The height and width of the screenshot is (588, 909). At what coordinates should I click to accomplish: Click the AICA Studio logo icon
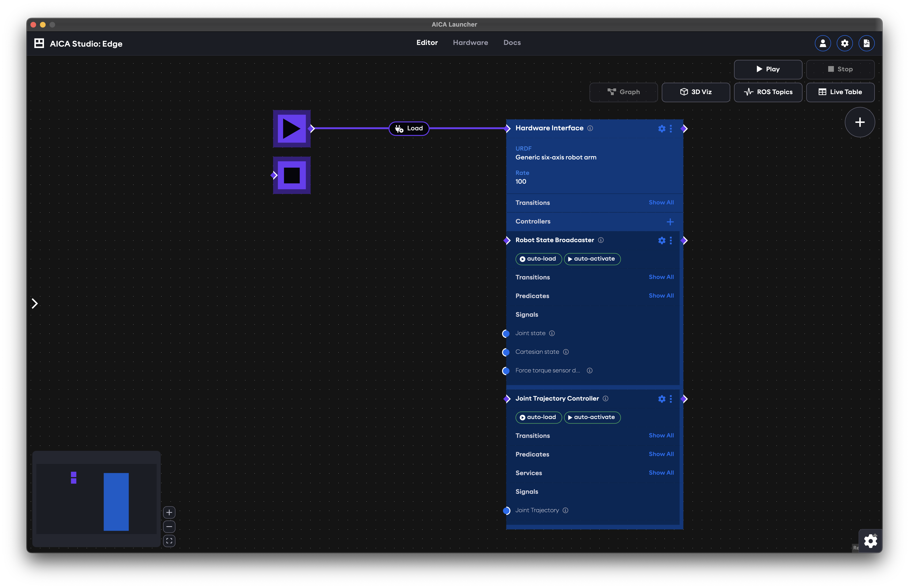[x=39, y=43]
